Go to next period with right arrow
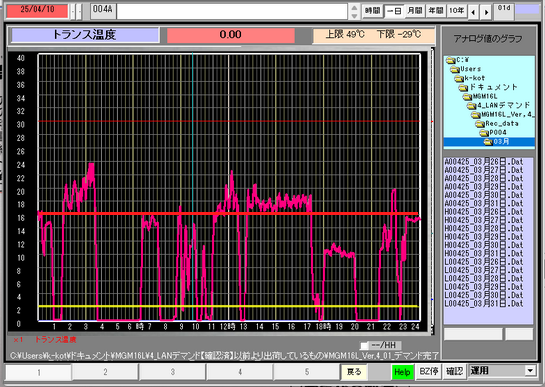 [486, 12]
